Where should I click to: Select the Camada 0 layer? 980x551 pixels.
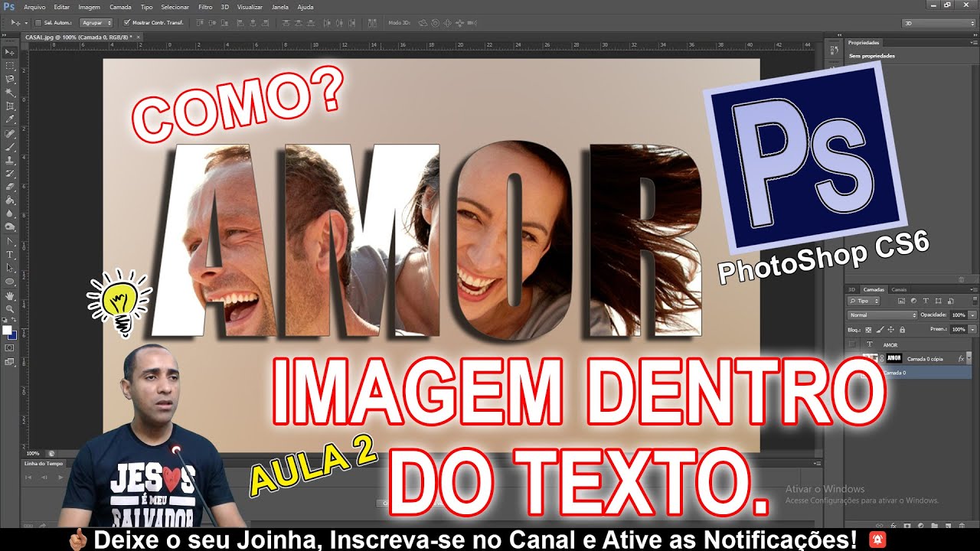[x=911, y=372]
